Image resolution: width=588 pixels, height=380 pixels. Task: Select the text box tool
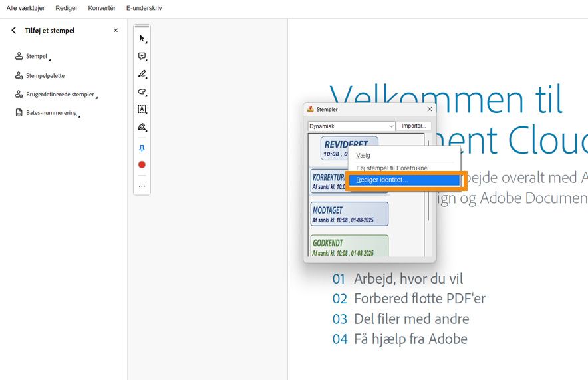coord(142,109)
